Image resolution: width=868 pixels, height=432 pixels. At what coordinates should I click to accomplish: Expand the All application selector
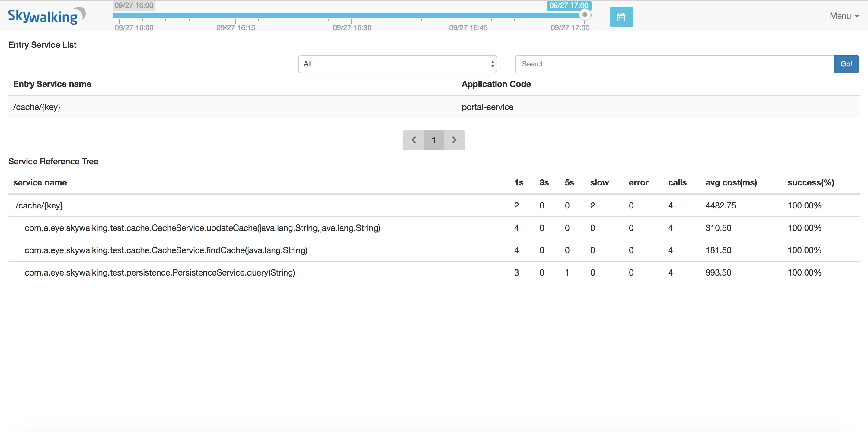(397, 64)
